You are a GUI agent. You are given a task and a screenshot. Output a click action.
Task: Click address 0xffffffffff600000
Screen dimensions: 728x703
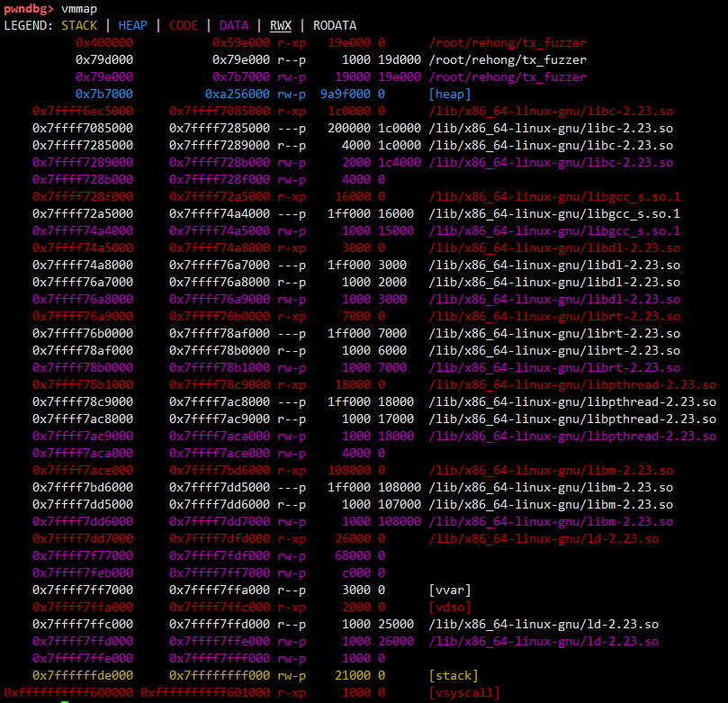click(68, 693)
